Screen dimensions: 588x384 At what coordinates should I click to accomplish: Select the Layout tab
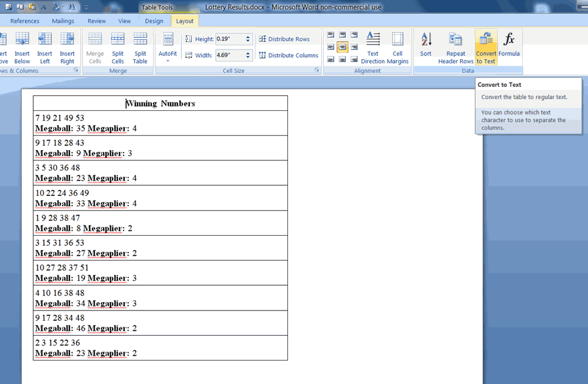(x=185, y=21)
